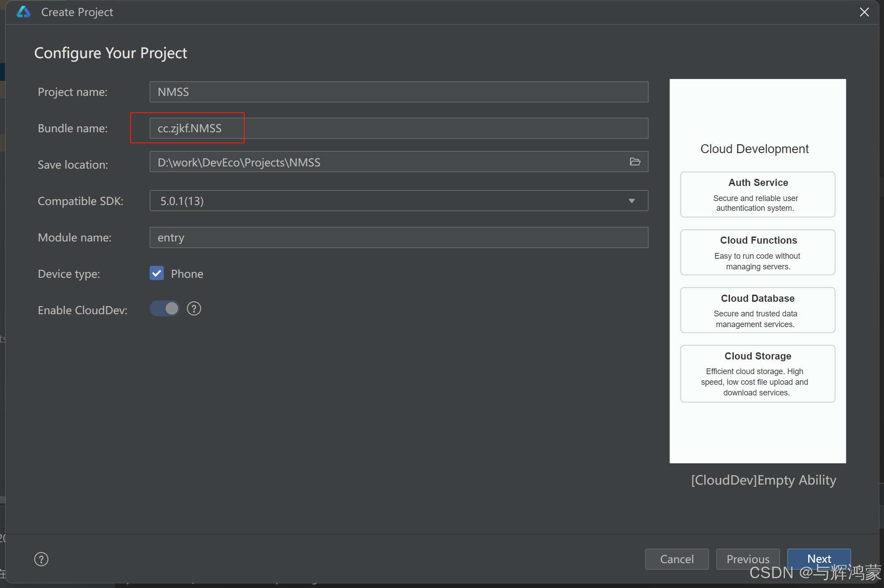Open the dialog help icon at bottom left
884x588 pixels.
click(x=41, y=559)
